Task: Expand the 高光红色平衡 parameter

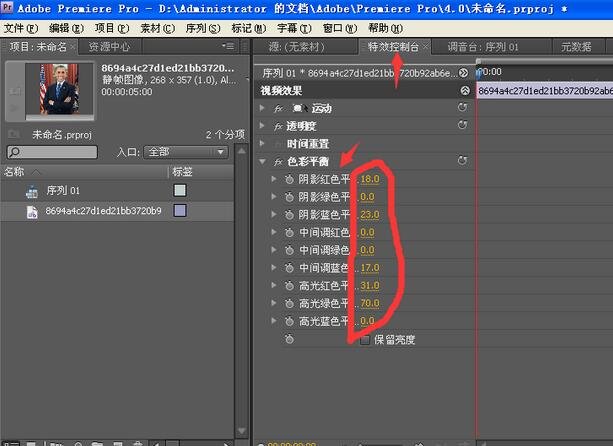Action: pyautogui.click(x=274, y=285)
